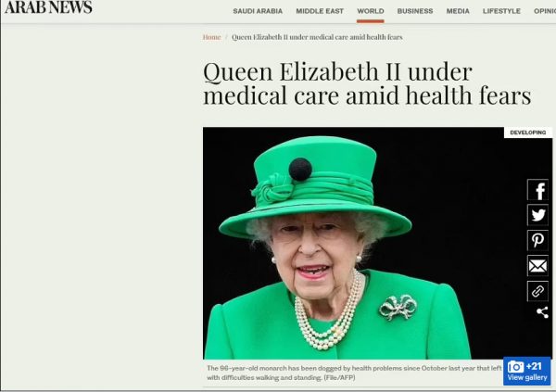Click breadcrumb article title link
This screenshot has width=556, height=392.
(317, 37)
